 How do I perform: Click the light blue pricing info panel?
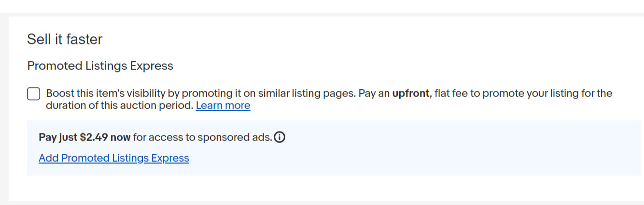334,147
